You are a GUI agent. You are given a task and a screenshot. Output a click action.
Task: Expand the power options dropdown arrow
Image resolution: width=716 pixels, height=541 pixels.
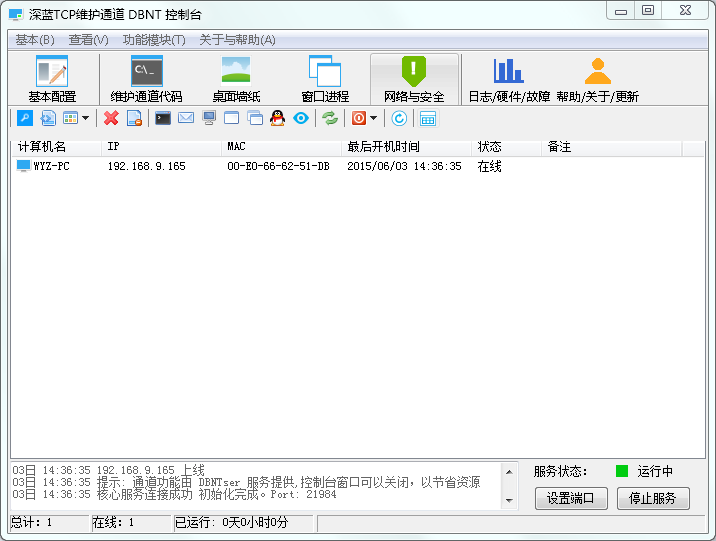(x=374, y=118)
